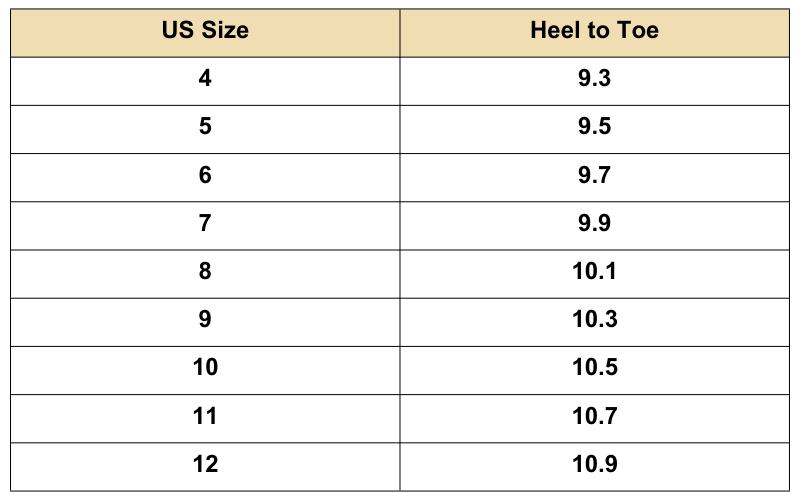800x500 pixels.
Task: Choose the US Size 9 cell
Action: point(205,319)
